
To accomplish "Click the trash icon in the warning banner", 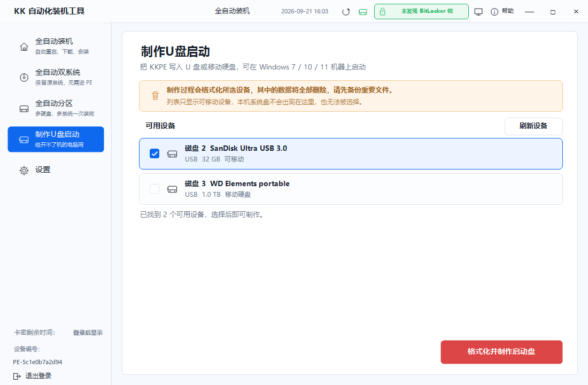I will [x=155, y=96].
